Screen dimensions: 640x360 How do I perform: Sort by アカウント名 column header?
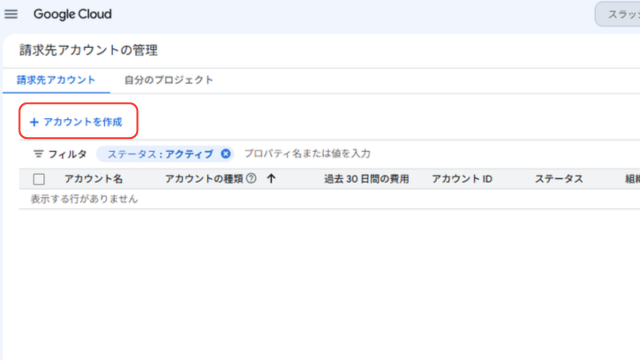pos(93,179)
